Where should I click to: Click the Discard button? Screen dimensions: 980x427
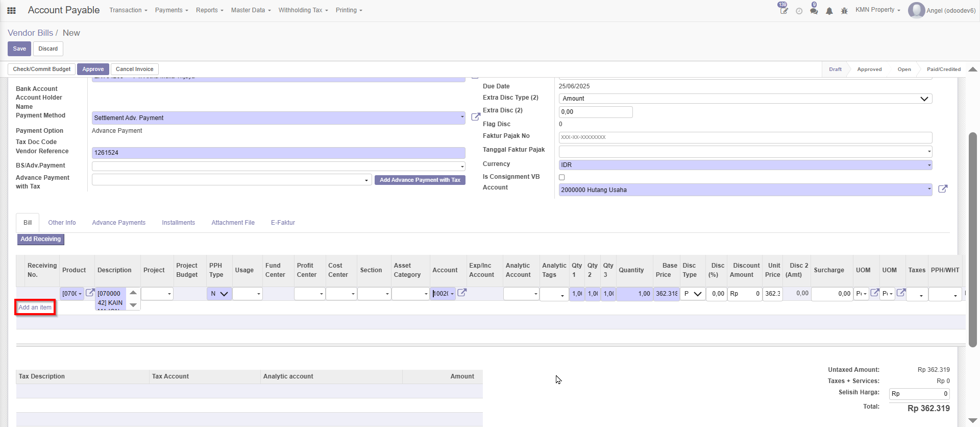pos(48,49)
